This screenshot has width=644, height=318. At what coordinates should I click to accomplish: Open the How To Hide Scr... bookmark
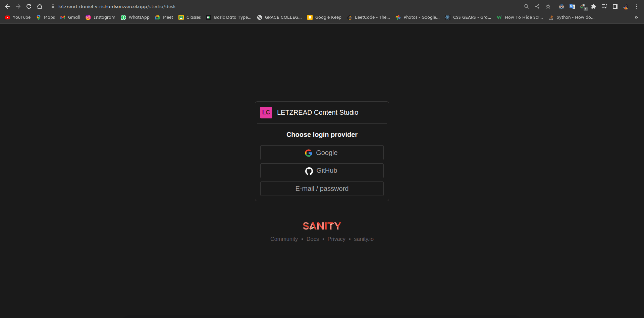tap(520, 17)
